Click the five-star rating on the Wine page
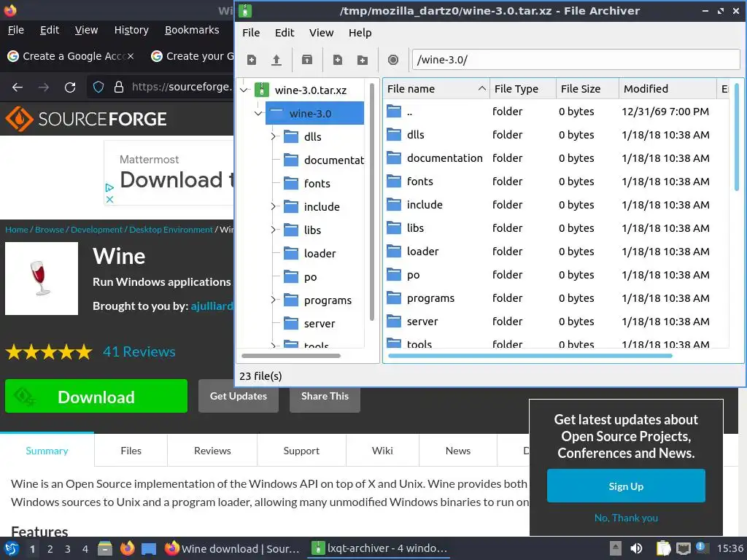The image size is (747, 560). point(49,352)
